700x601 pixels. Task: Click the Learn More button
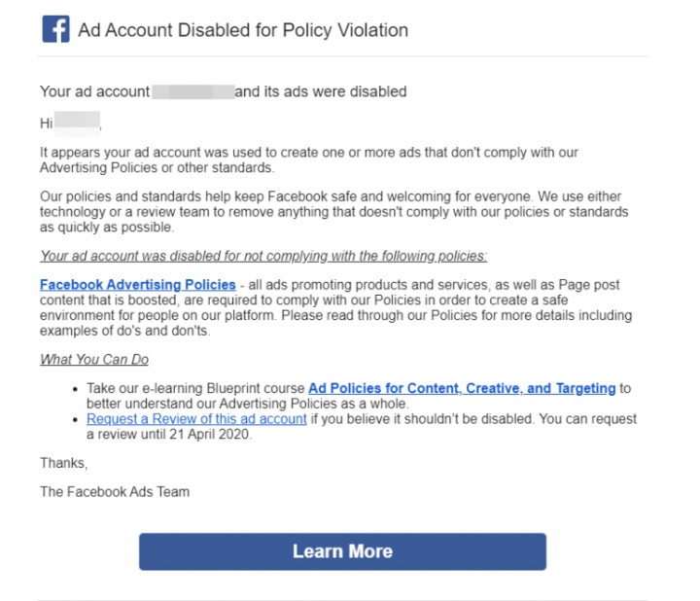point(342,551)
